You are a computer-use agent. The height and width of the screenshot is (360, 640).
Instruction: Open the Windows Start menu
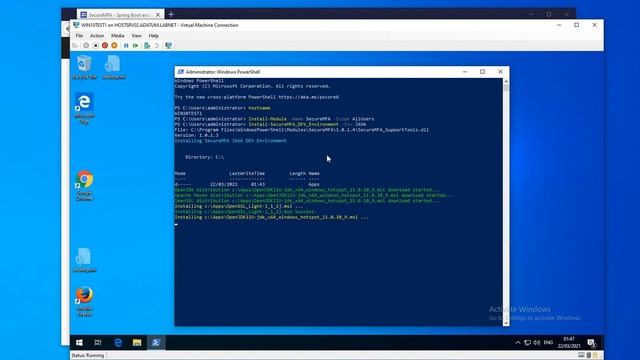tap(79, 342)
